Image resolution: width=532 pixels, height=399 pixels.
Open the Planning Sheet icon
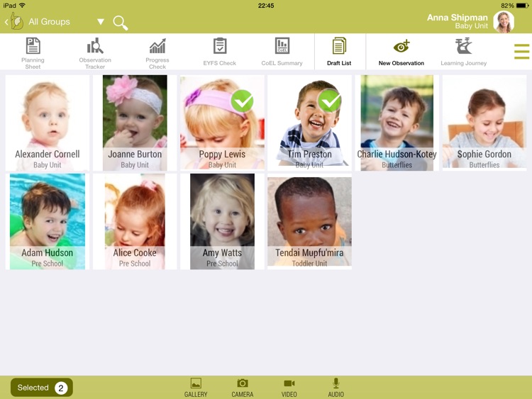[33, 47]
